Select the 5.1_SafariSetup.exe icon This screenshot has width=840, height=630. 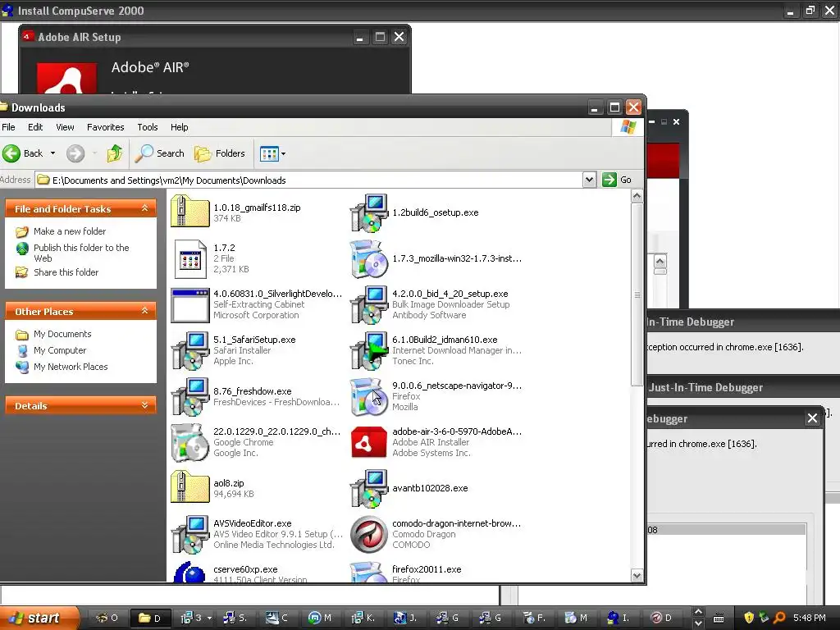pos(189,350)
